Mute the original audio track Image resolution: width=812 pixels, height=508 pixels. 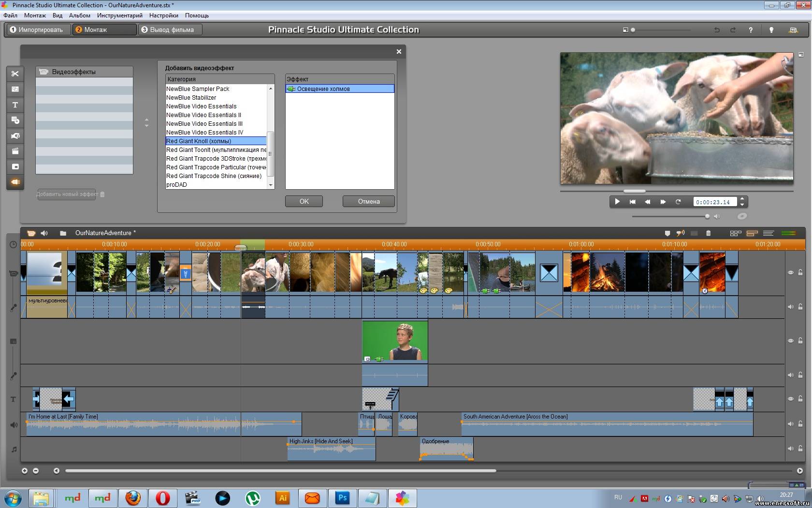click(791, 307)
